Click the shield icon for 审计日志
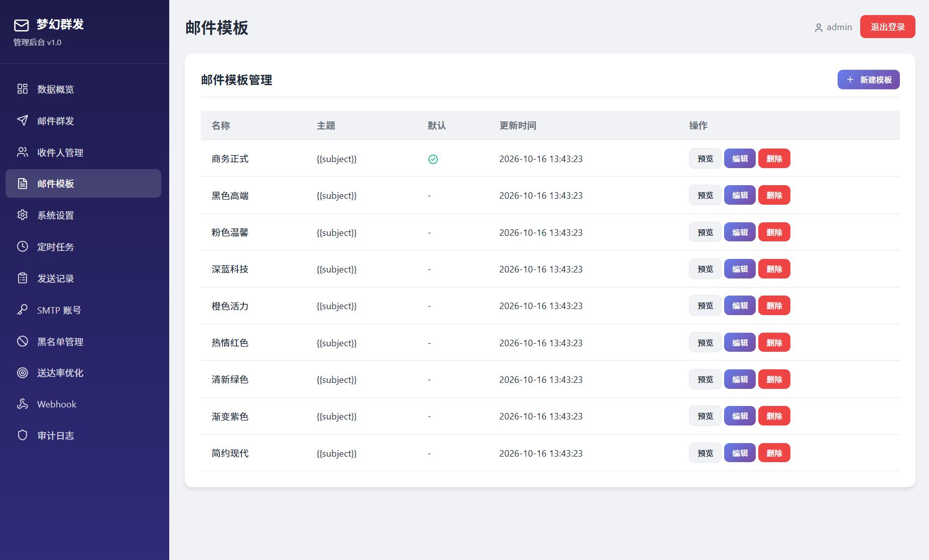Image resolution: width=929 pixels, height=560 pixels. pyautogui.click(x=23, y=435)
